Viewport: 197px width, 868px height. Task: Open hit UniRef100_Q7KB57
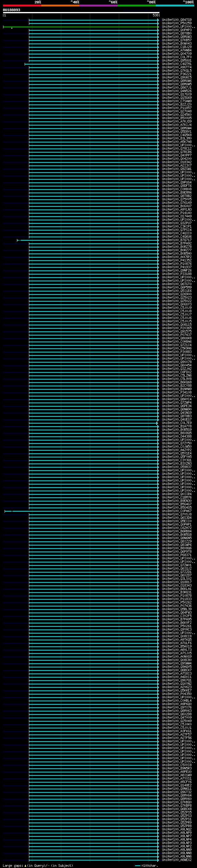tap(176, 40)
